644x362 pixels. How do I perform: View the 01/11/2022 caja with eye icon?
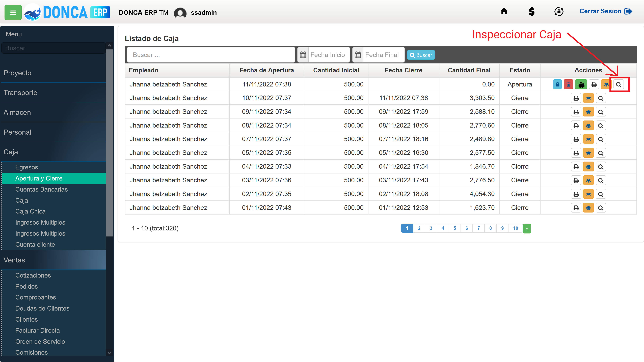[x=588, y=208]
